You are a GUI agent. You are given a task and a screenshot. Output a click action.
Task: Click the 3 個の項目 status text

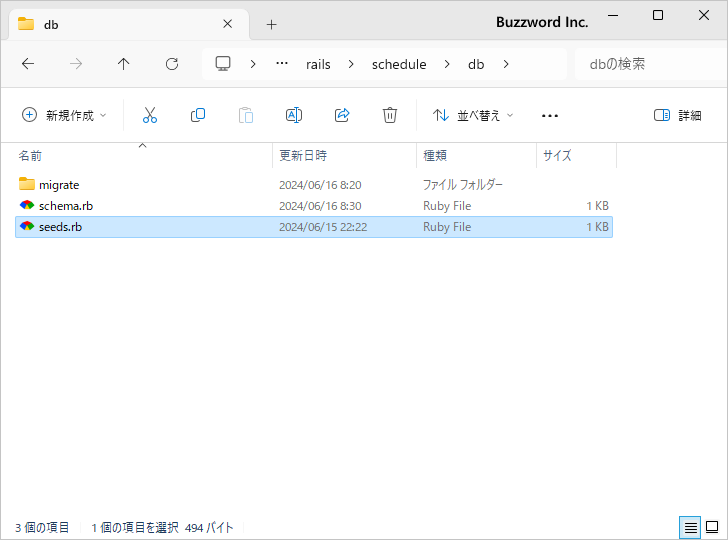point(42,527)
